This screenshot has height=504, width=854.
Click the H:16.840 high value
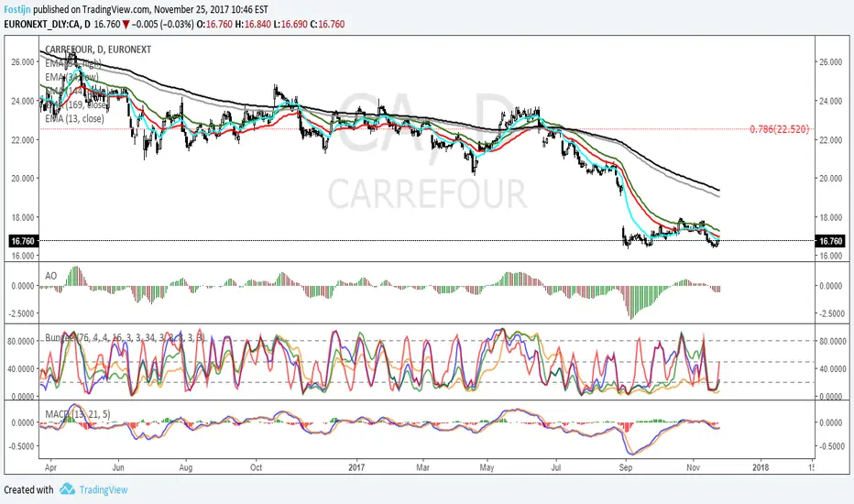(253, 24)
